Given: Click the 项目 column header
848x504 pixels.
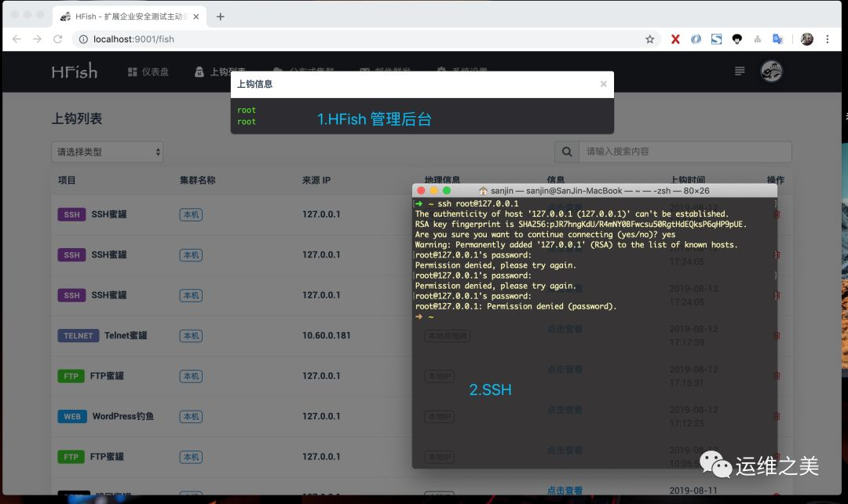Looking at the screenshot, I should pos(67,180).
